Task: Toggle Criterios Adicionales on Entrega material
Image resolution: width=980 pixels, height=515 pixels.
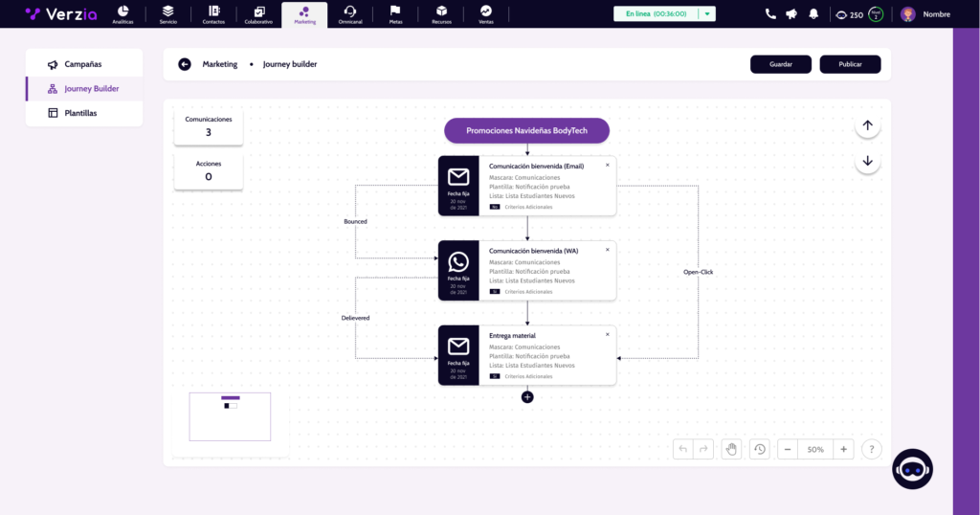Action: [x=495, y=376]
